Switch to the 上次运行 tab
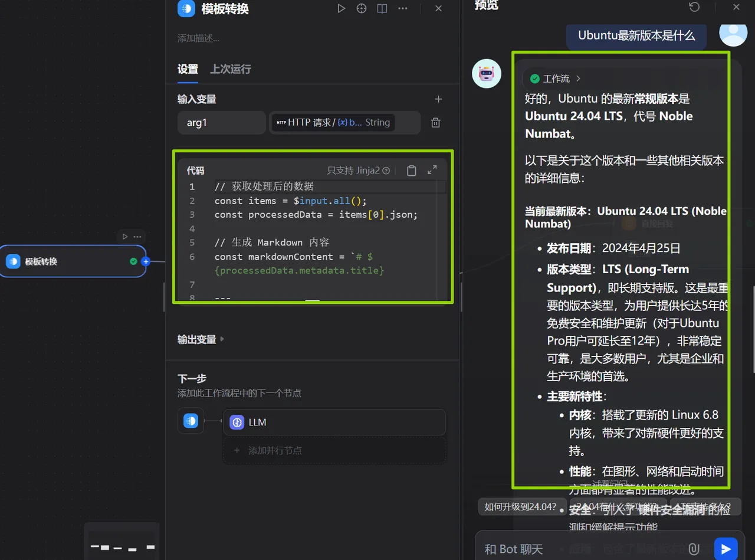Viewport: 755px width, 560px height. tap(231, 69)
